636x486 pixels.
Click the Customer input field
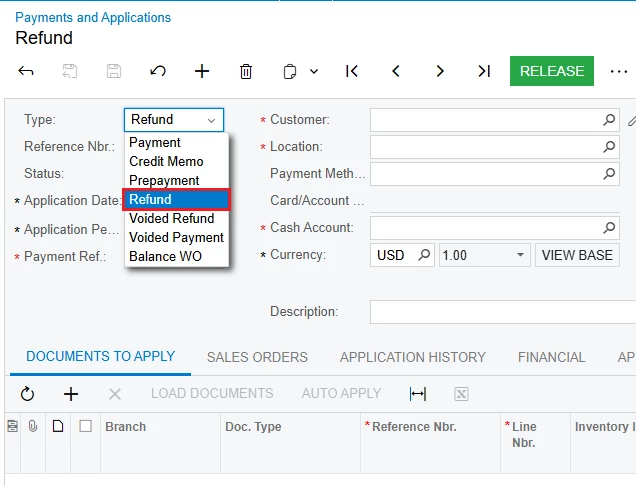pyautogui.click(x=494, y=120)
